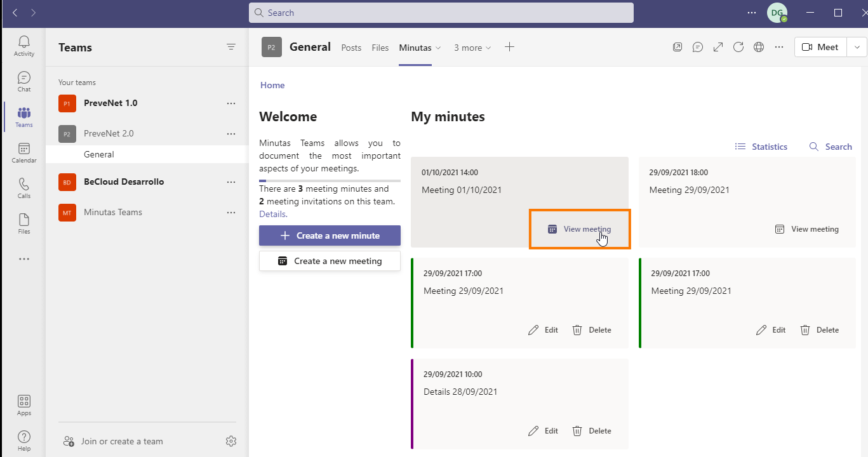868x457 pixels.
Task: Edit the Details 28/09/2021 minute
Action: tap(543, 431)
